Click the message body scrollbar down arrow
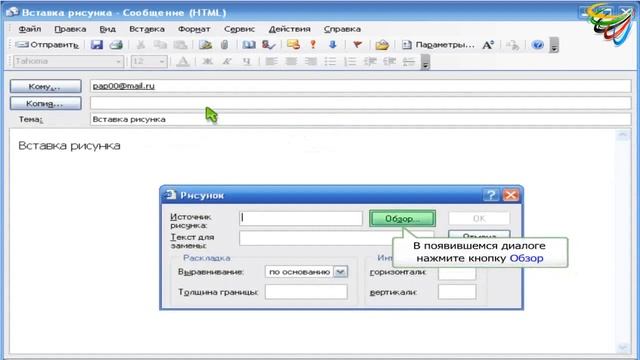This screenshot has height=360, width=640. [623, 347]
